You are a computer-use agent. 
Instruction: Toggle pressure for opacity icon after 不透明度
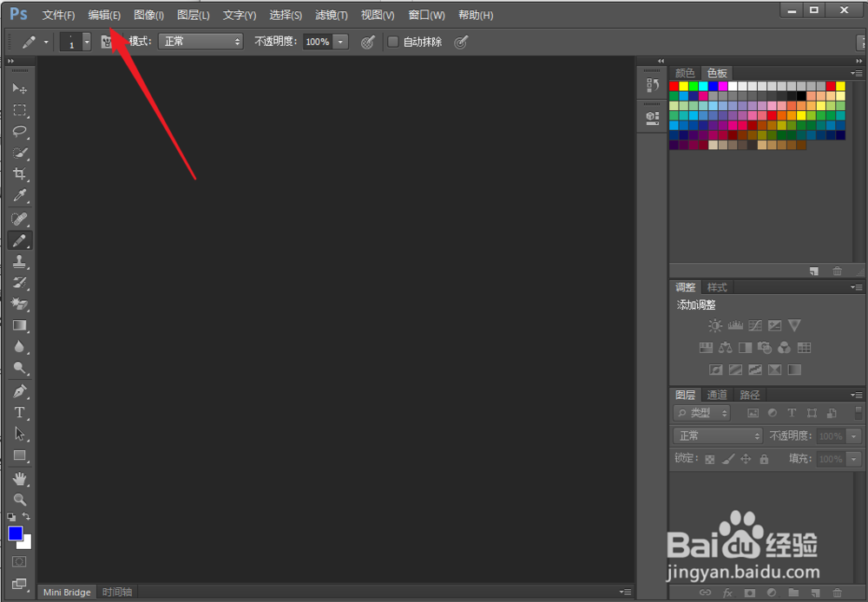point(367,42)
